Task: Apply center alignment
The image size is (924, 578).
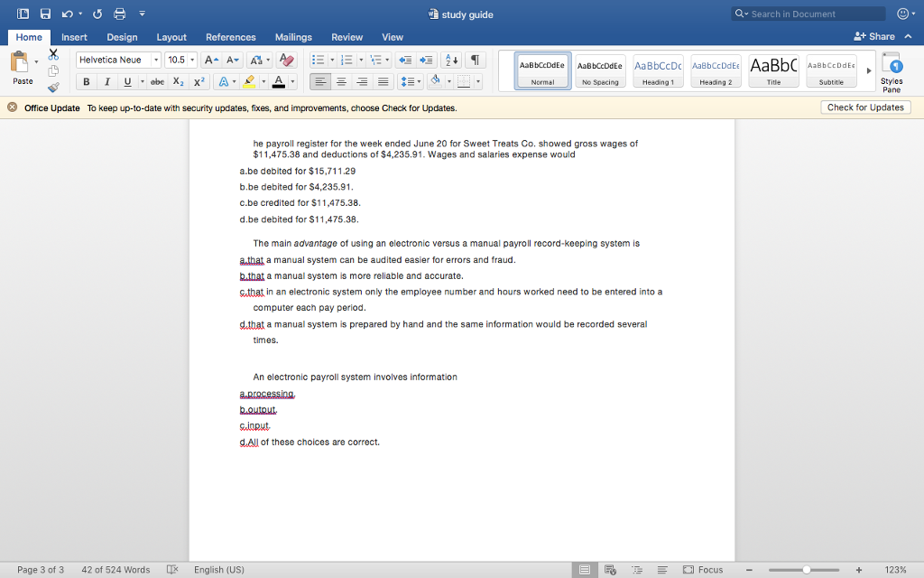Action: (340, 82)
